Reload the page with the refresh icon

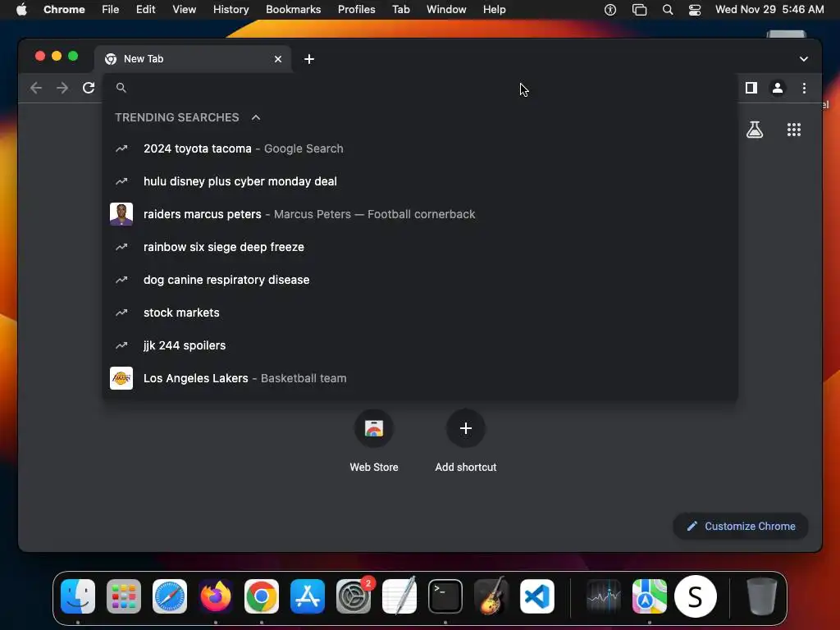pos(89,88)
